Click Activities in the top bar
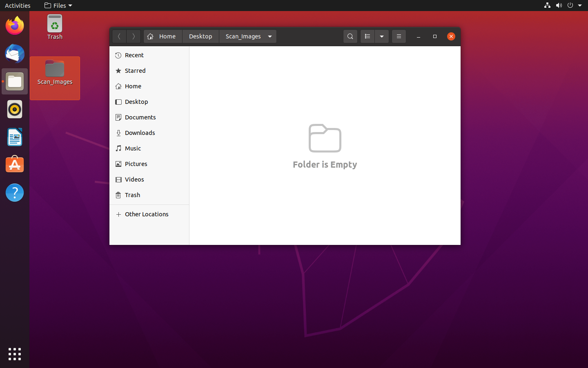Screen dimensions: 588x368 point(18,5)
